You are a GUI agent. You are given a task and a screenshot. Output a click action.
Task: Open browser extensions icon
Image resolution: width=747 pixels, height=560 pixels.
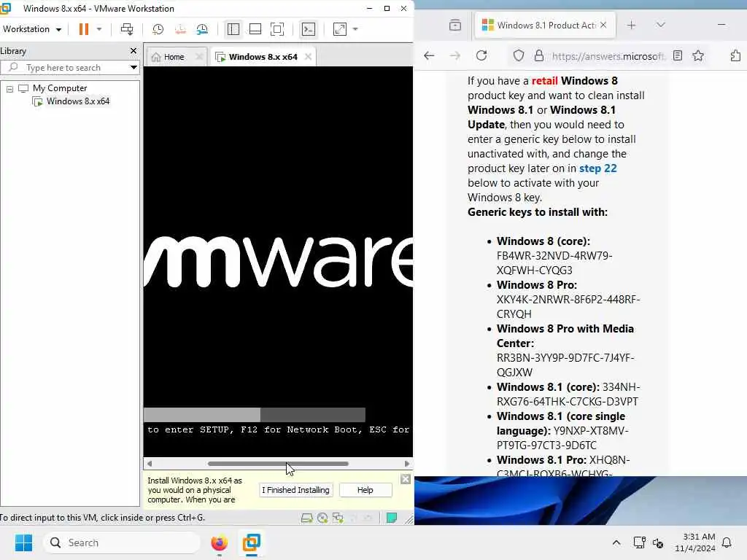pos(735,55)
